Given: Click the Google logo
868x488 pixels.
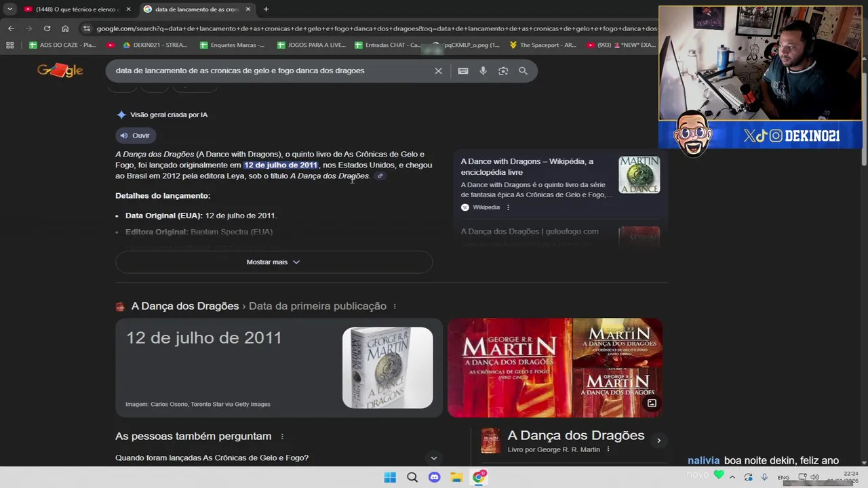Looking at the screenshot, I should pos(60,70).
